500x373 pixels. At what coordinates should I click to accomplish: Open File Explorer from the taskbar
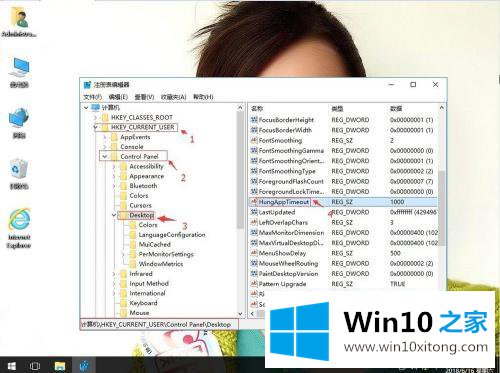[60, 366]
